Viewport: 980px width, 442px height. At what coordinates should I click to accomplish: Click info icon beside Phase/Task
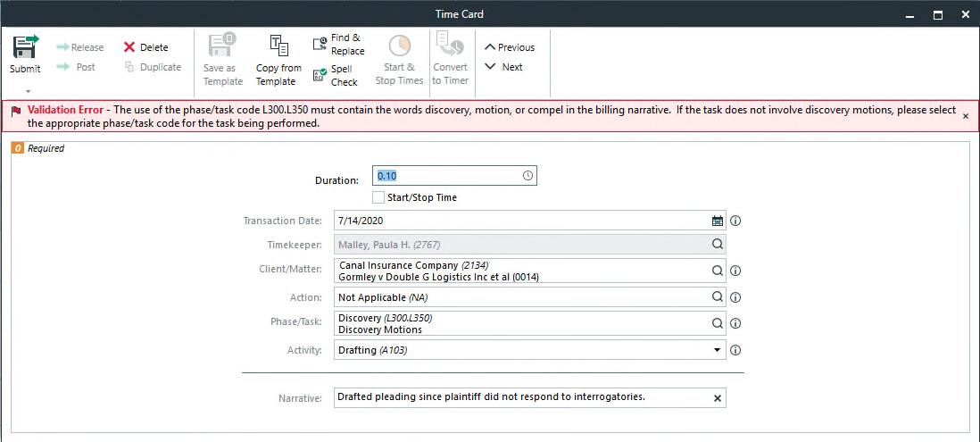tap(735, 323)
